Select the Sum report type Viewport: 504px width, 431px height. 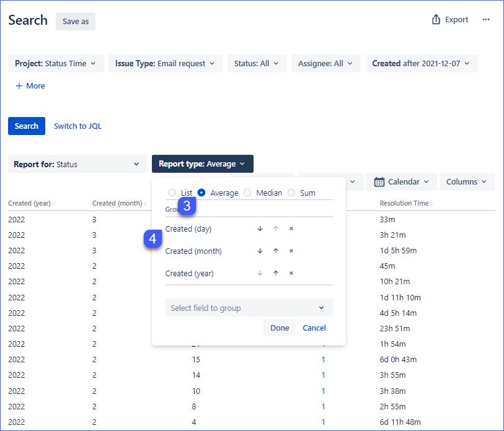pos(291,193)
